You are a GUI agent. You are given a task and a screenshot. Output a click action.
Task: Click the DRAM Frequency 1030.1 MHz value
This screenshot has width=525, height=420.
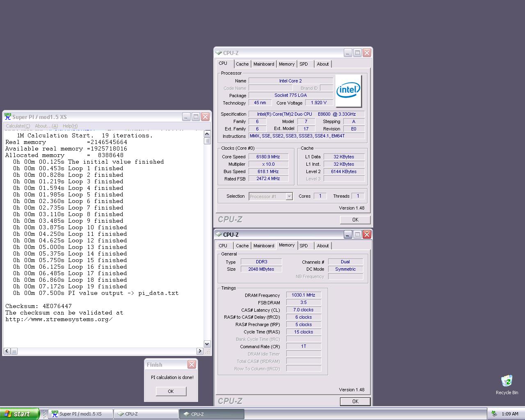pos(304,295)
